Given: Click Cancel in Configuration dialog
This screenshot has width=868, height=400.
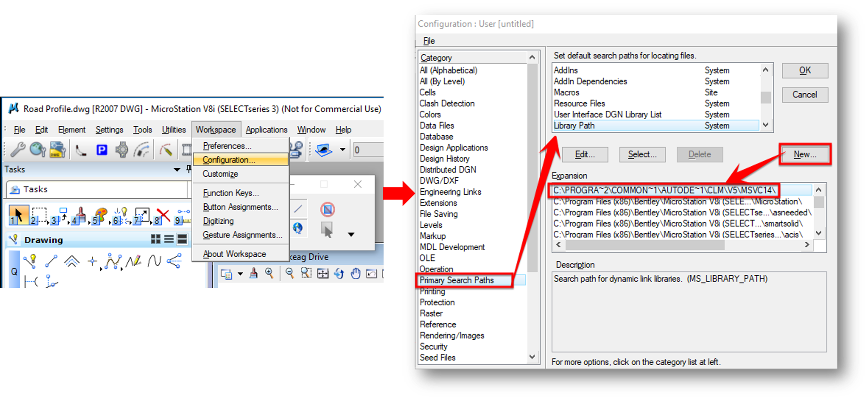Looking at the screenshot, I should (x=805, y=95).
